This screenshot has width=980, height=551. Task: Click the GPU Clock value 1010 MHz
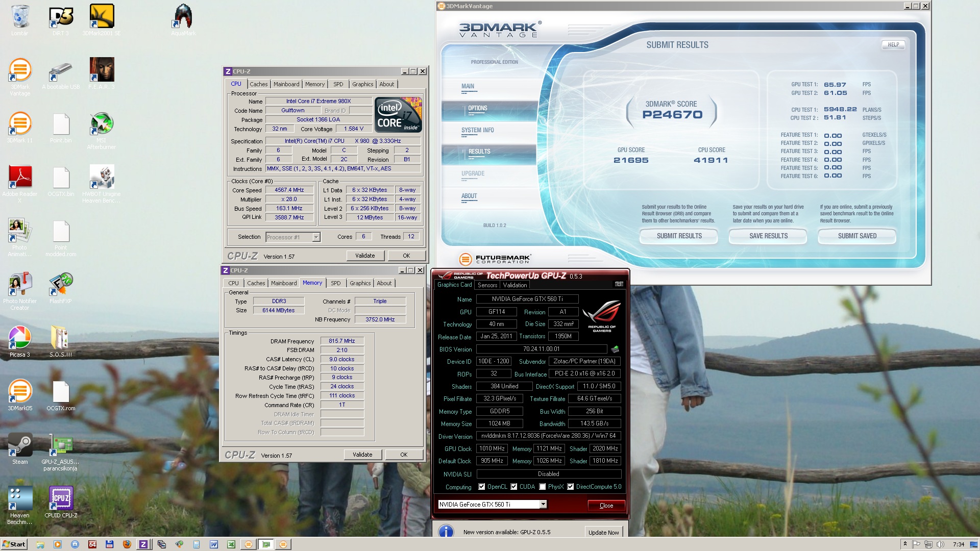492,448
